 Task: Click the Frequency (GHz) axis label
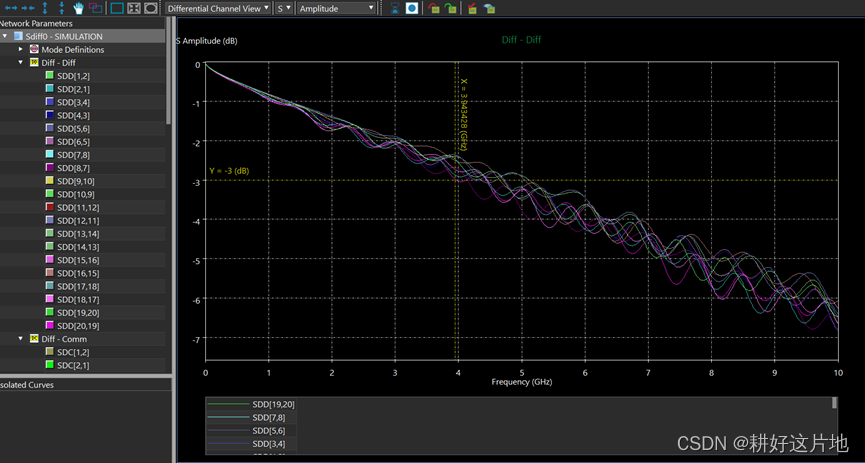pos(521,382)
